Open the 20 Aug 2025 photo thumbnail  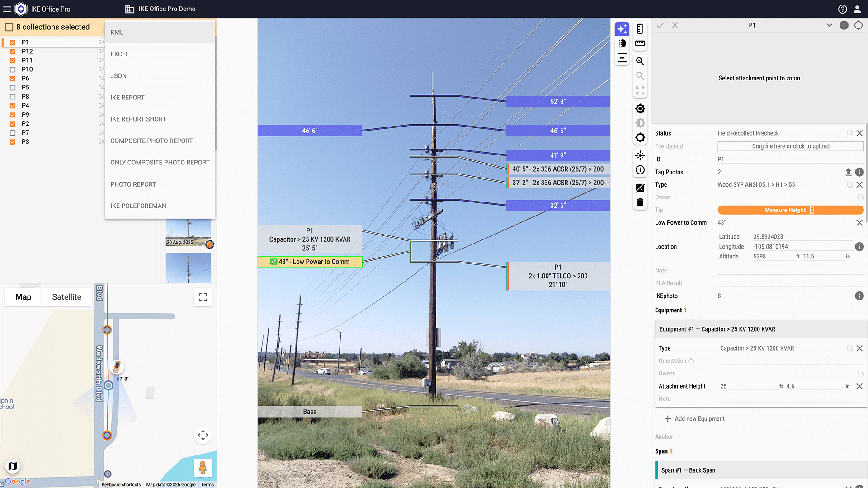pos(189,232)
